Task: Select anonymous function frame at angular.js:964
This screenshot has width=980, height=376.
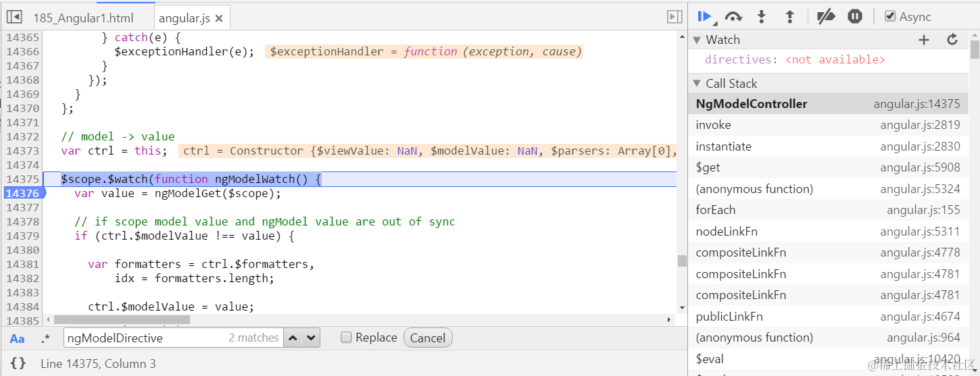Action: pos(828,338)
